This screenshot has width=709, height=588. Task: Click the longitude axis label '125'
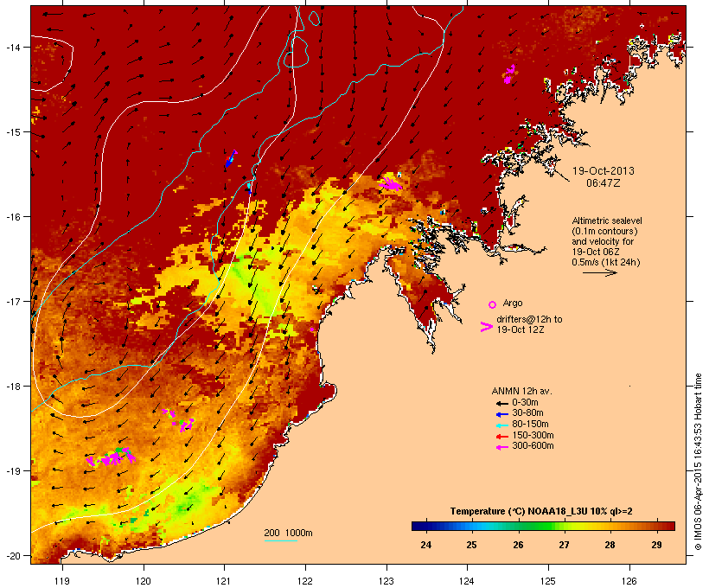tap(548, 581)
